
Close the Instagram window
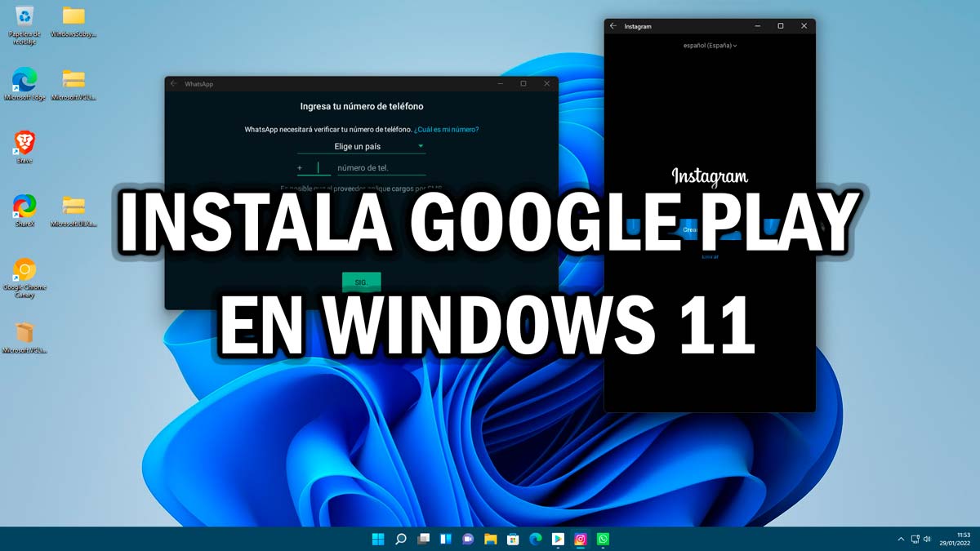tap(804, 26)
